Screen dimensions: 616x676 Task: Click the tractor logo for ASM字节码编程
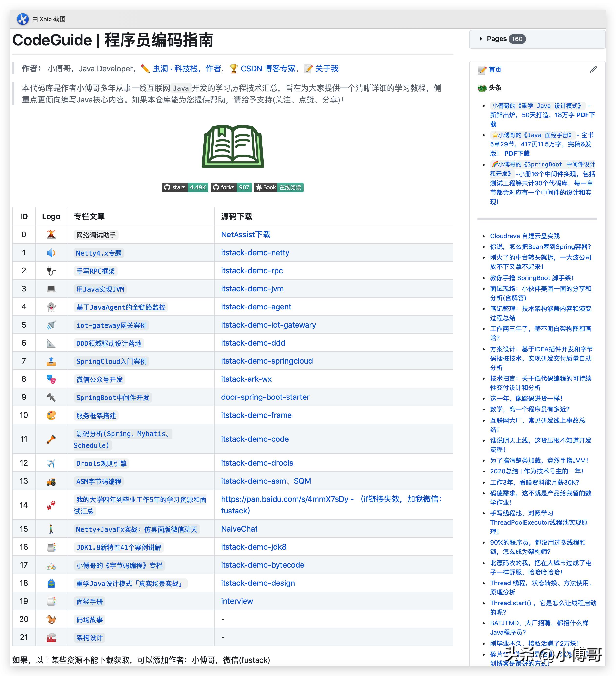tap(51, 481)
